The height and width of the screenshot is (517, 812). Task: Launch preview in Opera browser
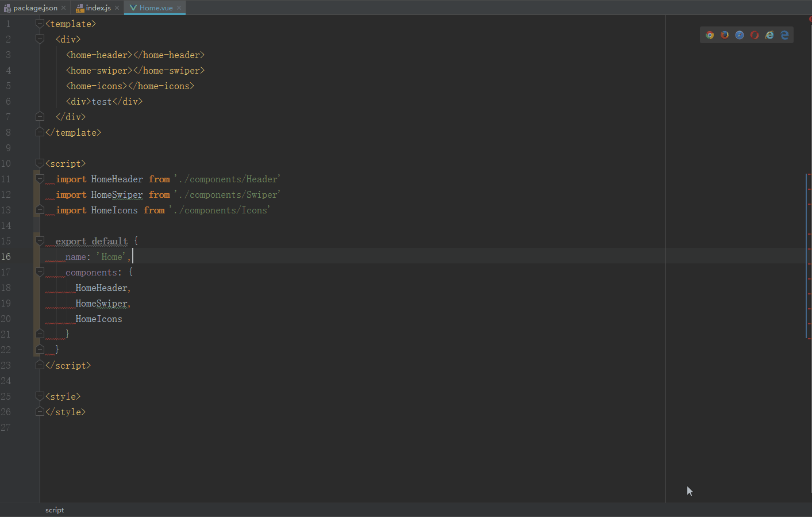point(754,35)
